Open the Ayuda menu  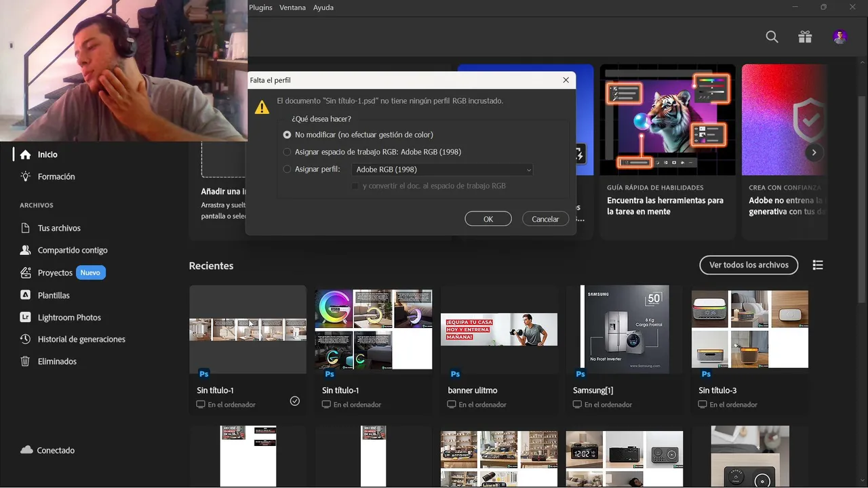pos(323,7)
